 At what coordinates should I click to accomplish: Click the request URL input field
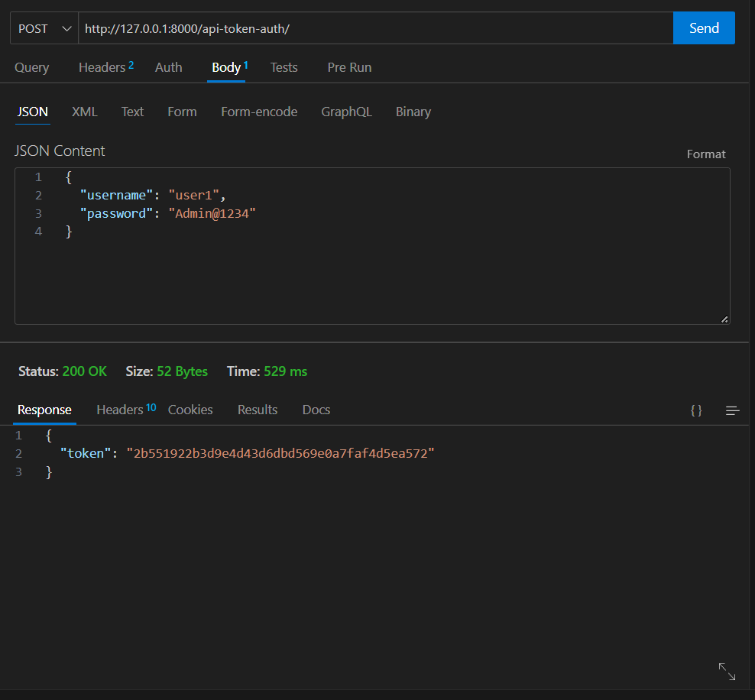point(374,28)
